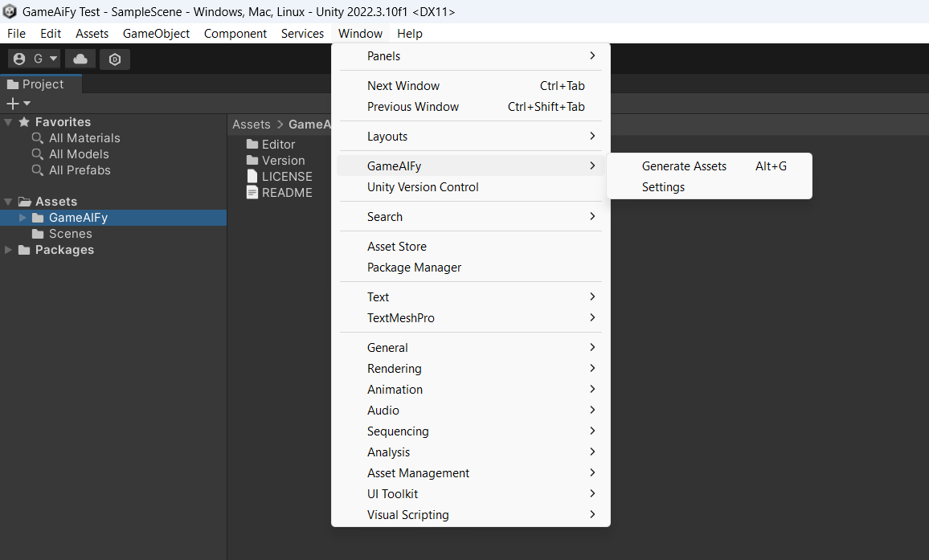Close the Window menu from menu bar

click(x=360, y=33)
